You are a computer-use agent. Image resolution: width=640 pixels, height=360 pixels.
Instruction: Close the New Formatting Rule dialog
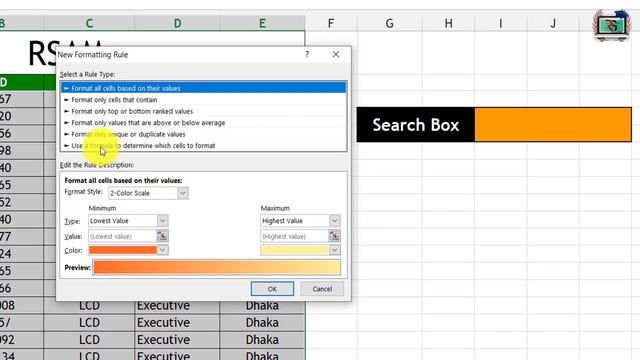(336, 54)
